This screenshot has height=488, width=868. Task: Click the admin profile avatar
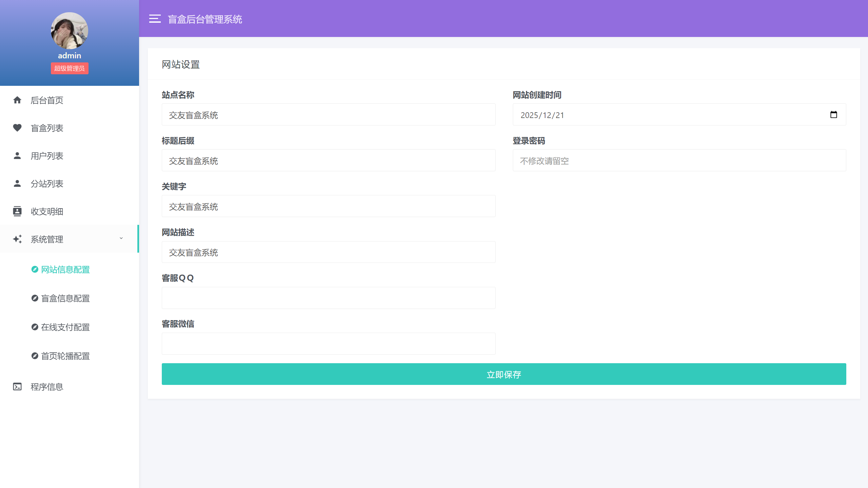coord(69,31)
